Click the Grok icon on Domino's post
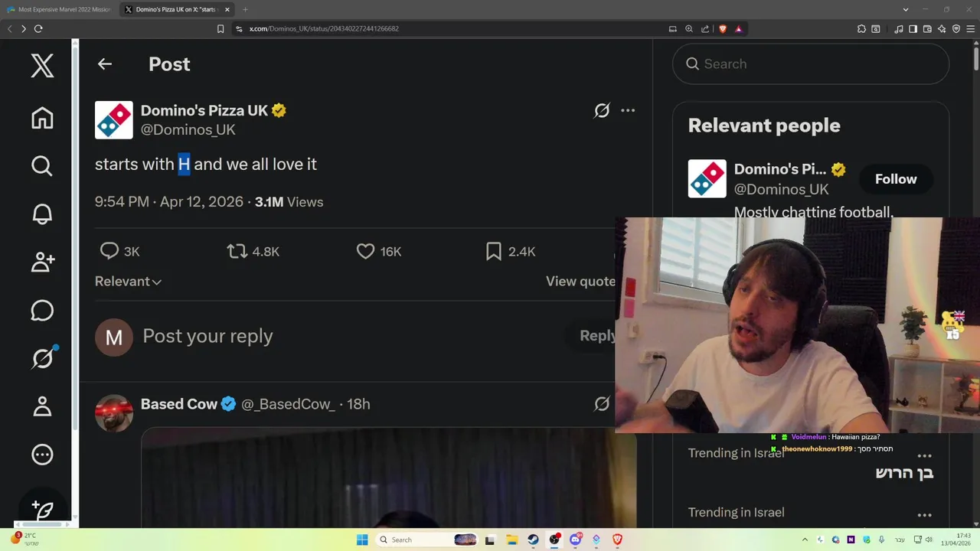Screen dimensions: 980x551 pos(602,110)
